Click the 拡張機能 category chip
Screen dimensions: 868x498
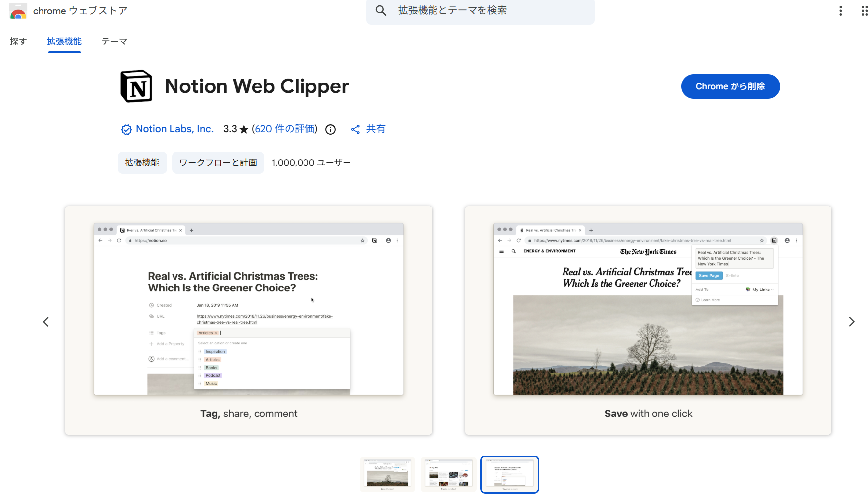[142, 163]
